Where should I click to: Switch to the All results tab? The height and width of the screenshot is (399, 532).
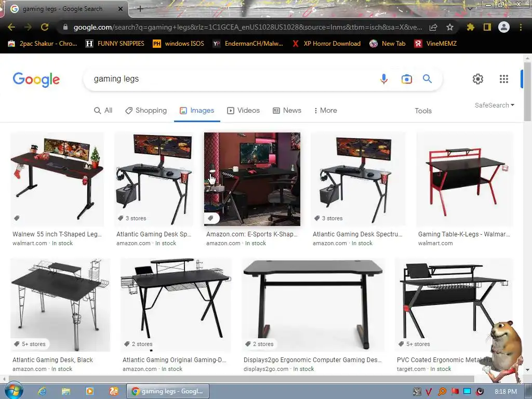[x=103, y=111]
